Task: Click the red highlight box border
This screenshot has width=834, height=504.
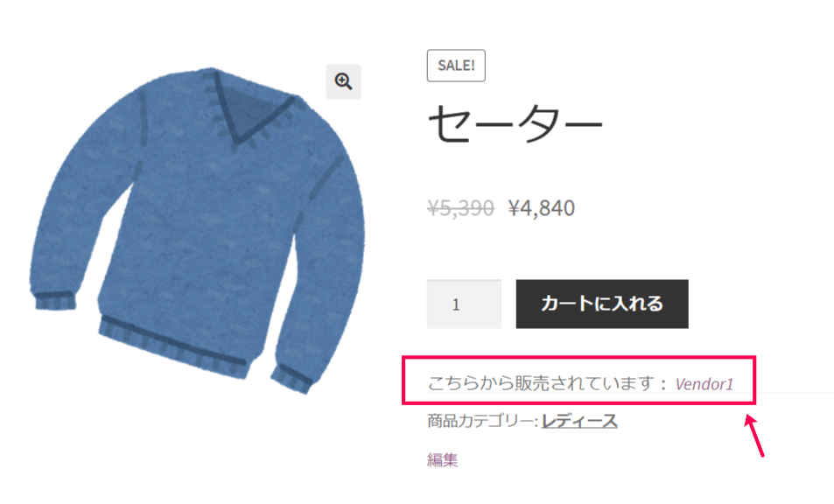Action: pyautogui.click(x=578, y=359)
